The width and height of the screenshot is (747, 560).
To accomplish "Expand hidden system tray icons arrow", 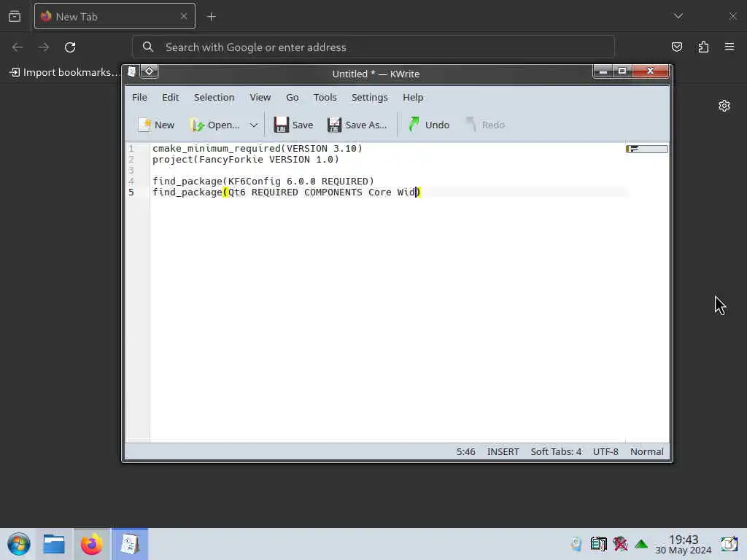I will [x=641, y=544].
